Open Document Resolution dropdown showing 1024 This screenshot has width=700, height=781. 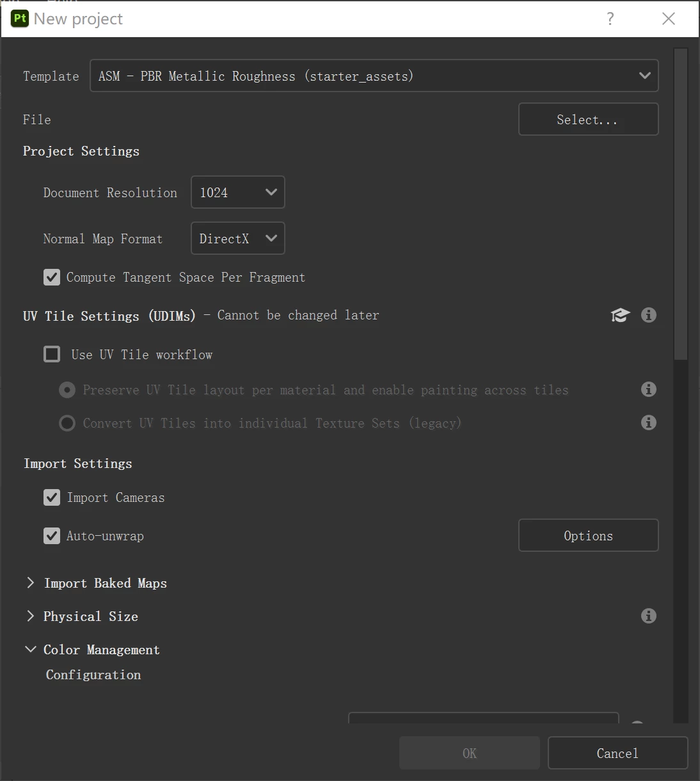(238, 192)
